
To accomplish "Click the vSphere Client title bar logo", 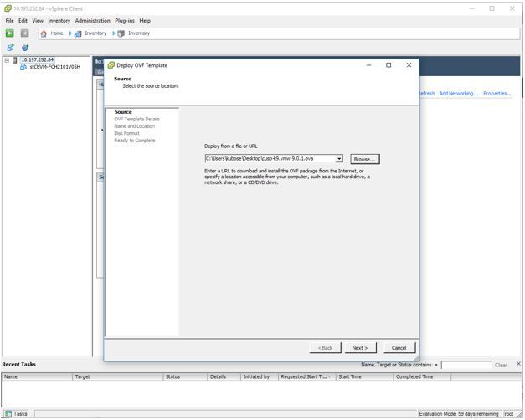I will pos(8,8).
